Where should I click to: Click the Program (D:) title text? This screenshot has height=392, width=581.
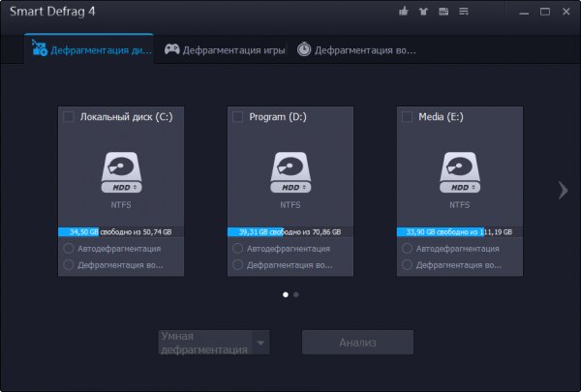coord(278,117)
